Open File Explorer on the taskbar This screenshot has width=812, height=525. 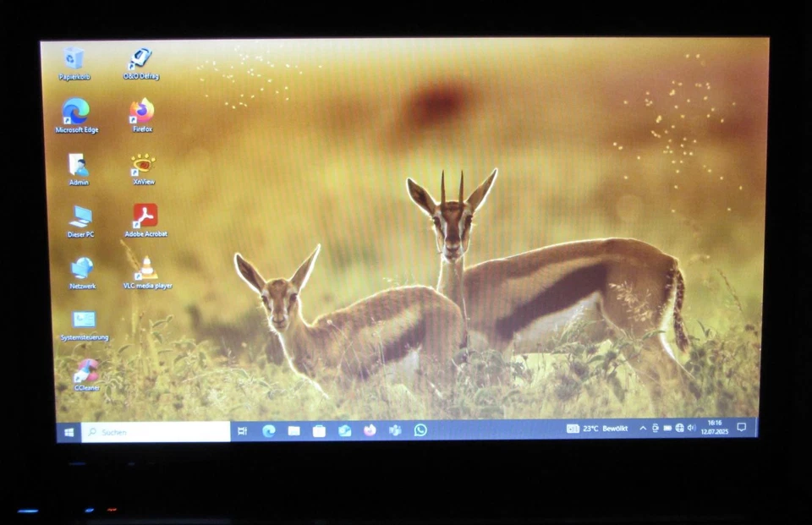[x=294, y=430]
